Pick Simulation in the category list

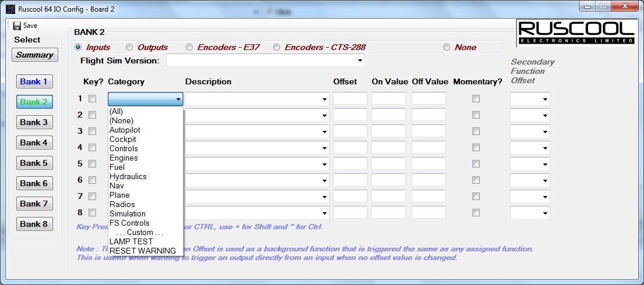(146, 213)
